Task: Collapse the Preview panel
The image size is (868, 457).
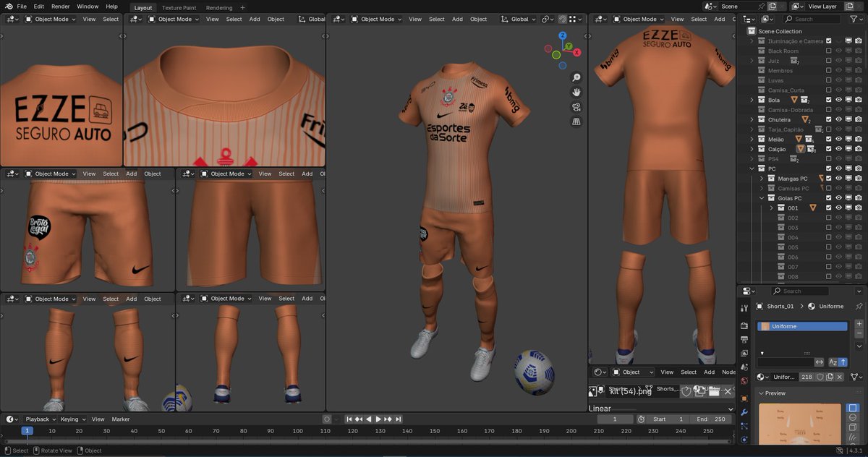Action: 762,393
